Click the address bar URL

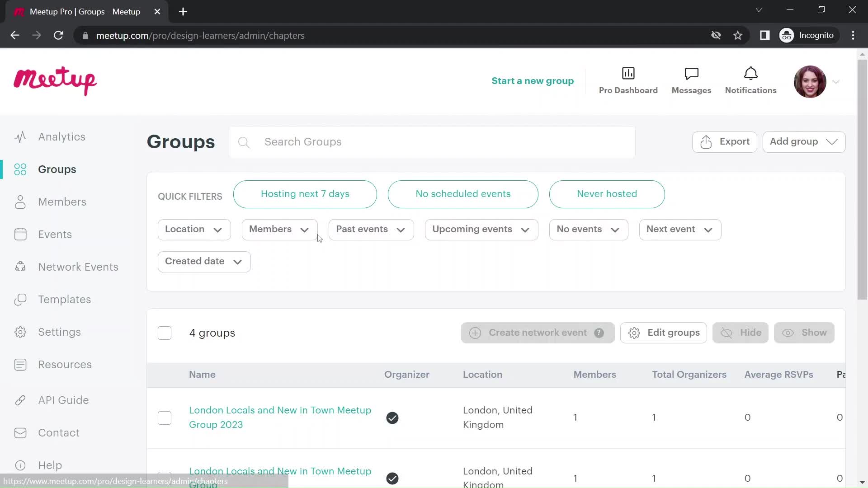tap(200, 36)
